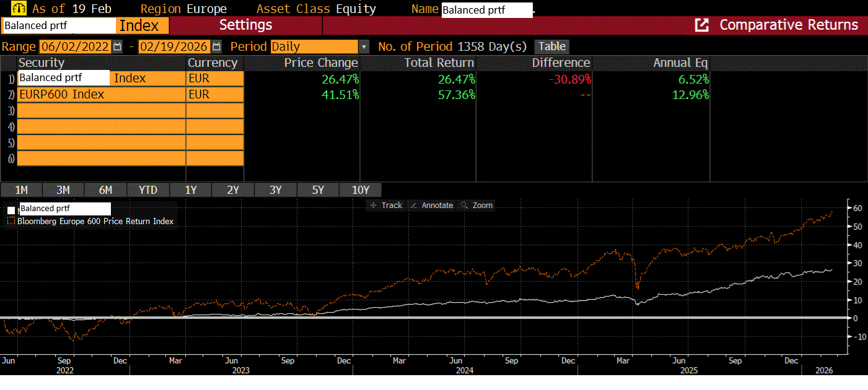Click the empty security row 3 field
The width and height of the screenshot is (868, 390).
[101, 111]
